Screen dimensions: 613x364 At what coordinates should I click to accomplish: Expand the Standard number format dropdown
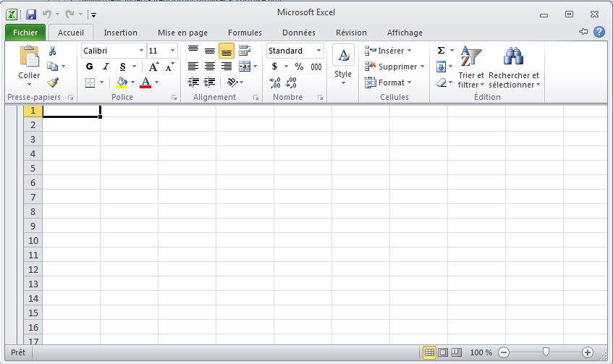point(318,51)
